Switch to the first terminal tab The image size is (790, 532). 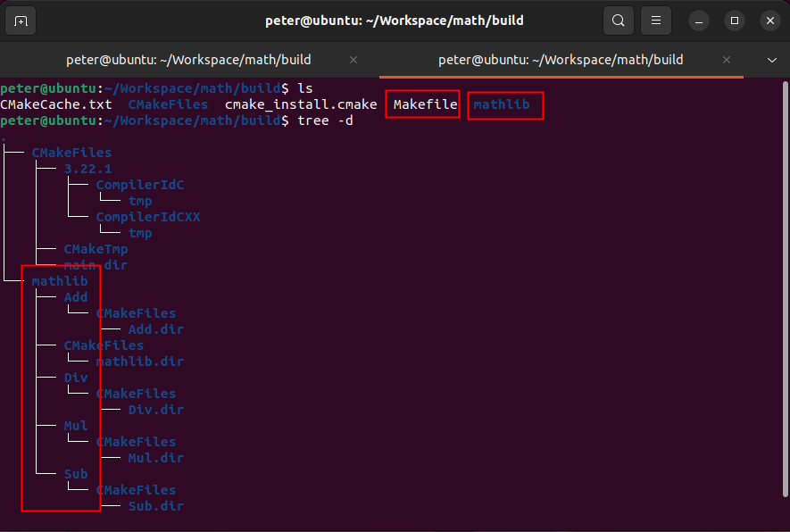tap(188, 60)
